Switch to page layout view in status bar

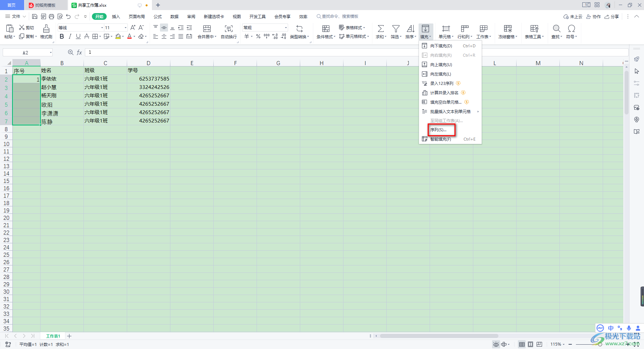point(530,344)
